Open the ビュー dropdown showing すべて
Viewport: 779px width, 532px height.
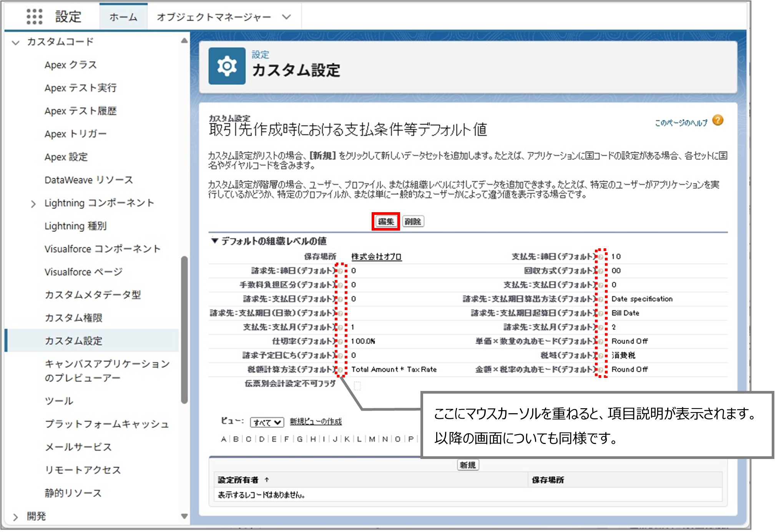pos(267,422)
